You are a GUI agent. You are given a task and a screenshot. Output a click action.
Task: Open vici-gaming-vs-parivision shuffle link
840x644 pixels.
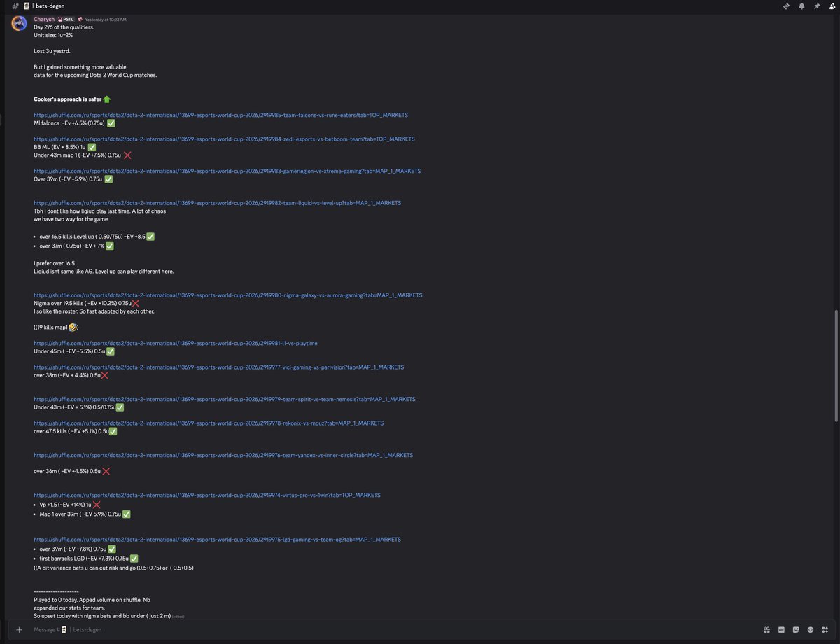218,367
